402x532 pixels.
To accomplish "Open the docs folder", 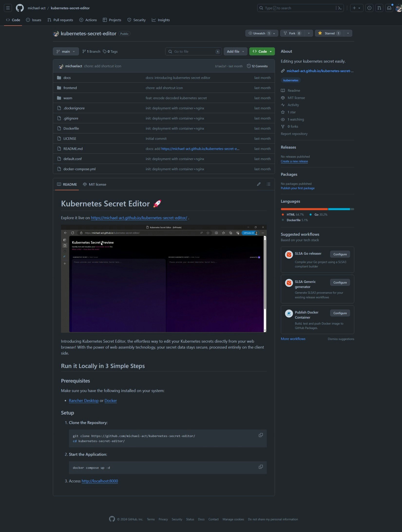I will click(x=67, y=78).
